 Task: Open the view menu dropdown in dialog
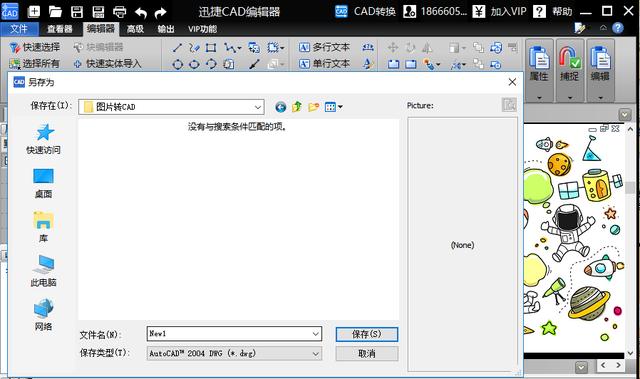click(x=333, y=107)
